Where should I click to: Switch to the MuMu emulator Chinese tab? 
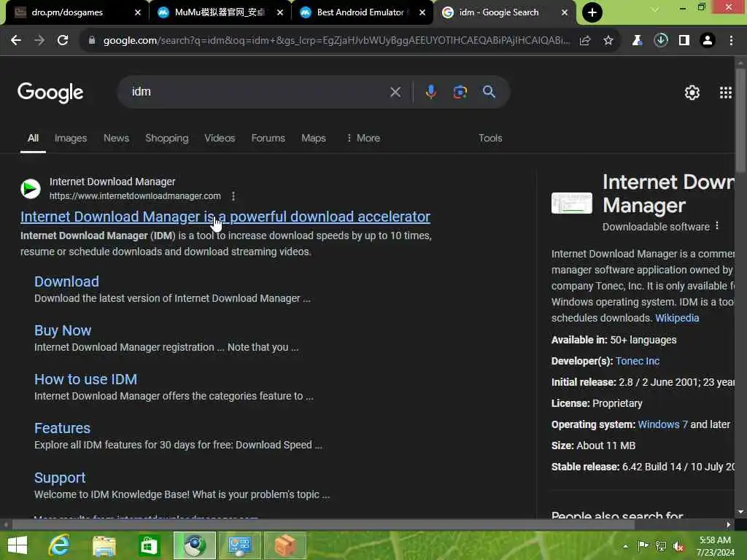[219, 12]
